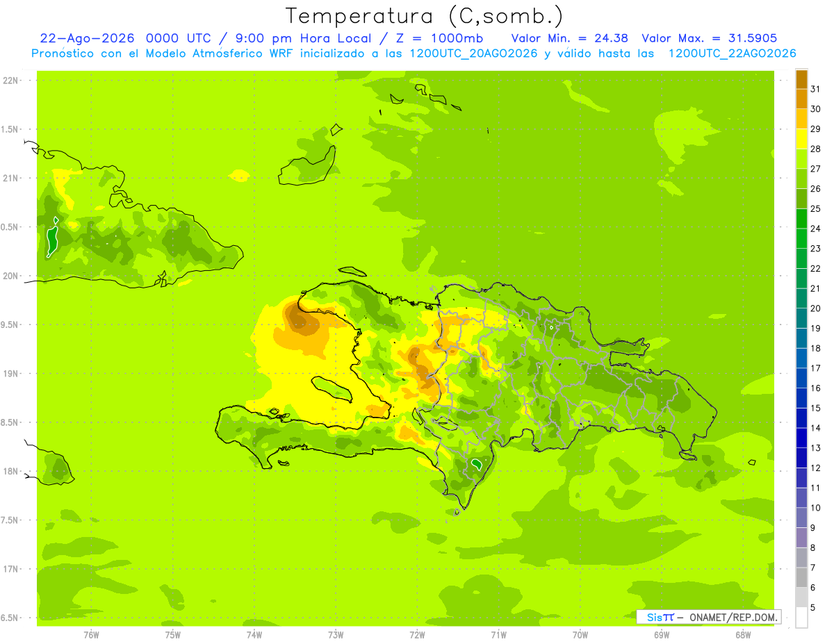
Task: Click the 19N latitude label
Action: 10,373
